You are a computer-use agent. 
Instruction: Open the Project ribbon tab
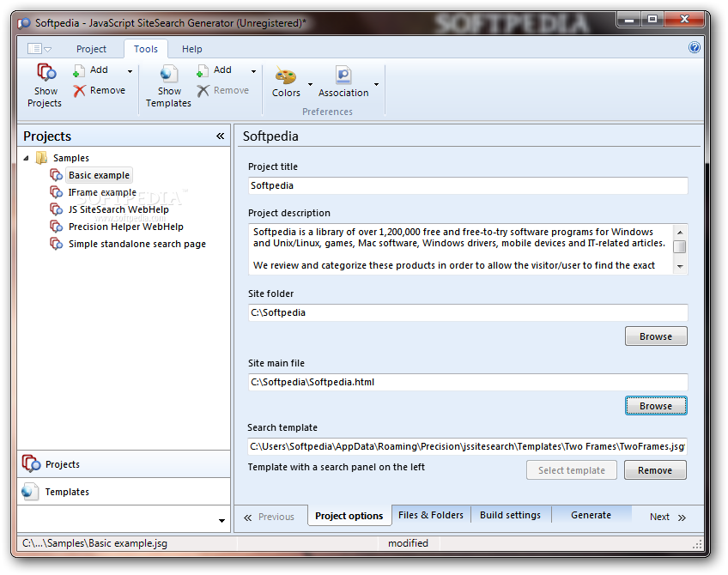pos(92,49)
